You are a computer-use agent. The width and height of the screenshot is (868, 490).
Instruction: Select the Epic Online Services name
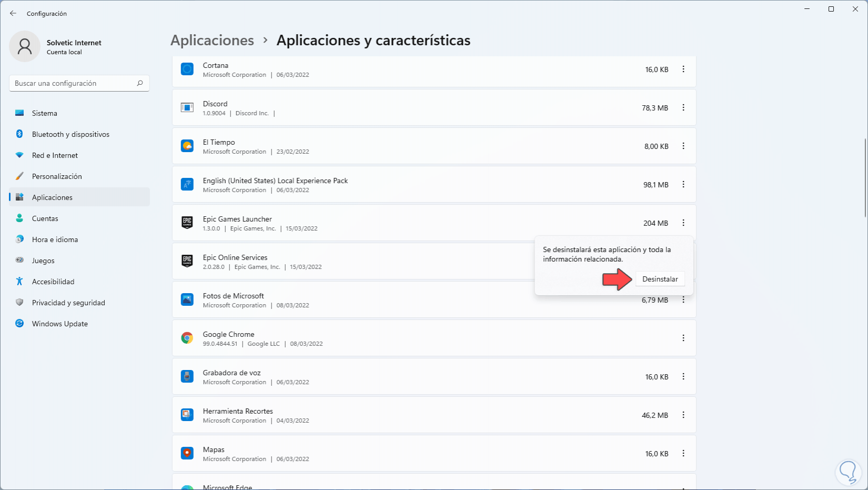[x=235, y=257]
